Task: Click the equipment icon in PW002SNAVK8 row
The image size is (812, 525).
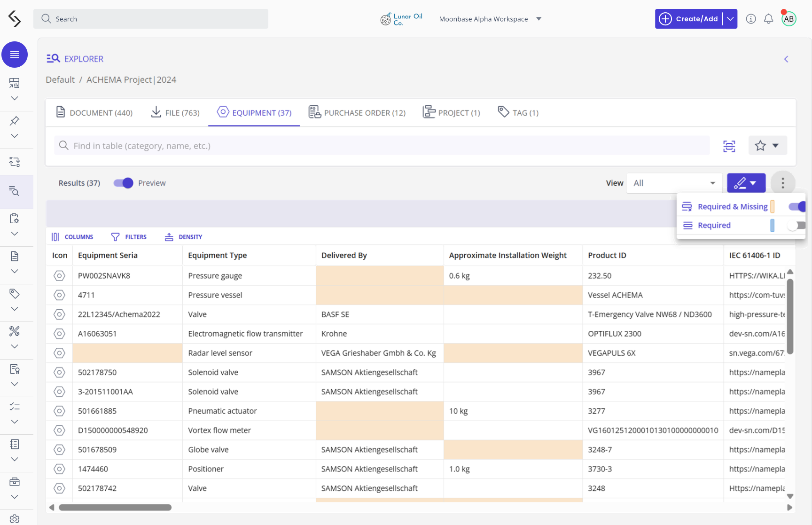Action: pyautogui.click(x=59, y=276)
